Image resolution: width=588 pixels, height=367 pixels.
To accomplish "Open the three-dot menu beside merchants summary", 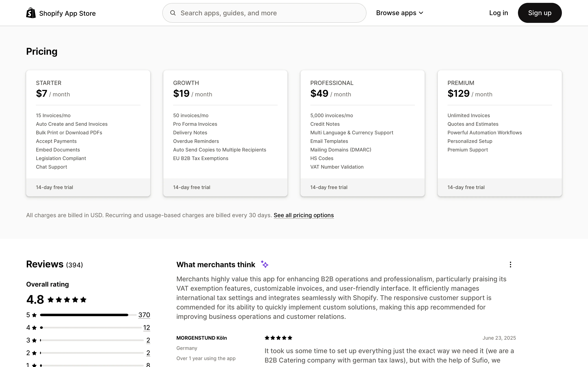I will tap(510, 264).
